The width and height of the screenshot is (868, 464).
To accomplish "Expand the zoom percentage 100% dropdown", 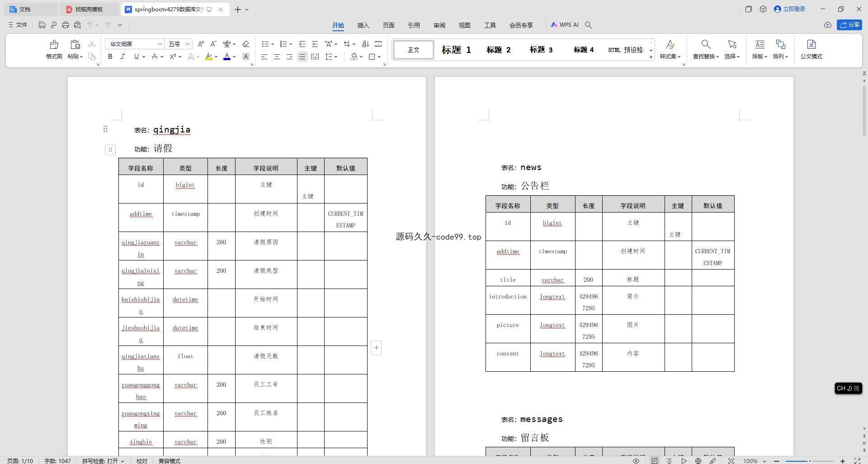I will point(764,461).
